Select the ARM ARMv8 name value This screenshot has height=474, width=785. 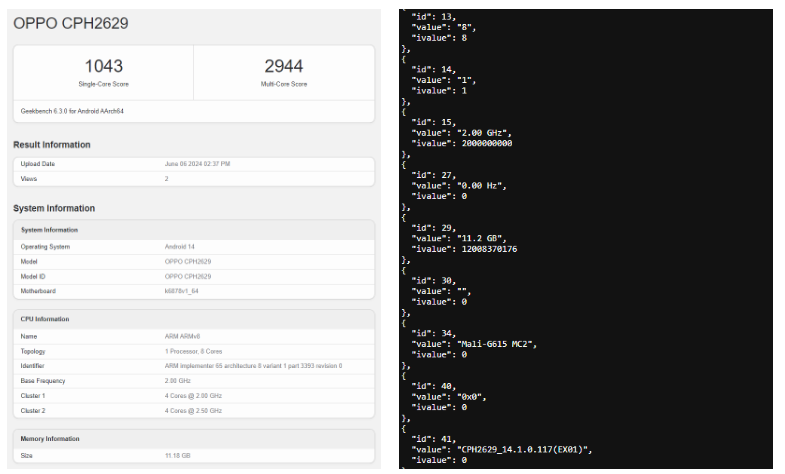182,336
